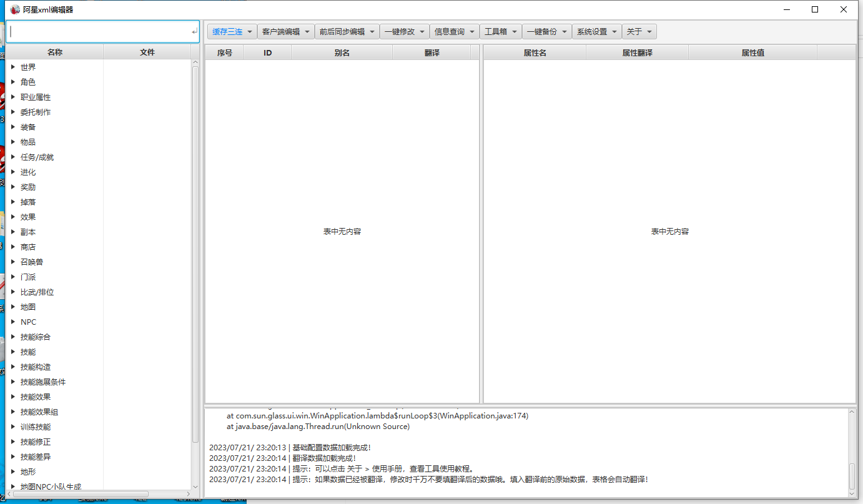The height and width of the screenshot is (504, 863).
Task: Expand the 效果 tree node
Action: coord(12,217)
